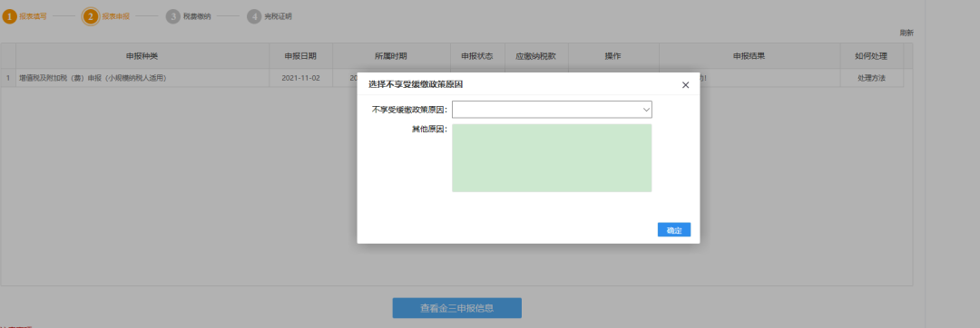980x328 pixels.
Task: Open the 处理方法 link in the table row
Action: click(x=871, y=78)
